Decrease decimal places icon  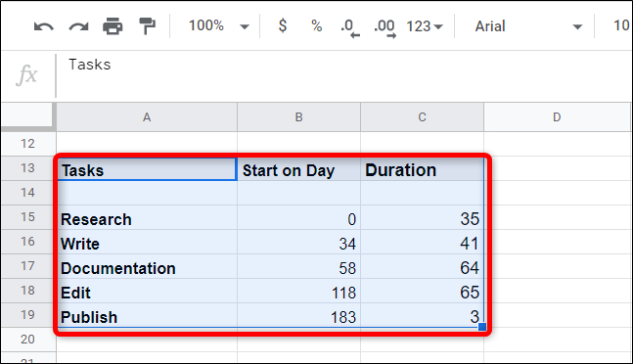pyautogui.click(x=349, y=28)
